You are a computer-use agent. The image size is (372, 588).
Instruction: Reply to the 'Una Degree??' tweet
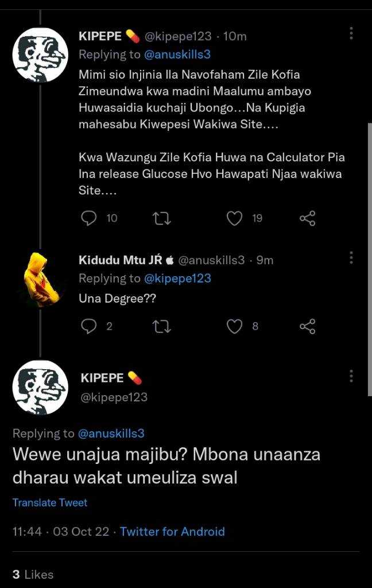(x=89, y=326)
